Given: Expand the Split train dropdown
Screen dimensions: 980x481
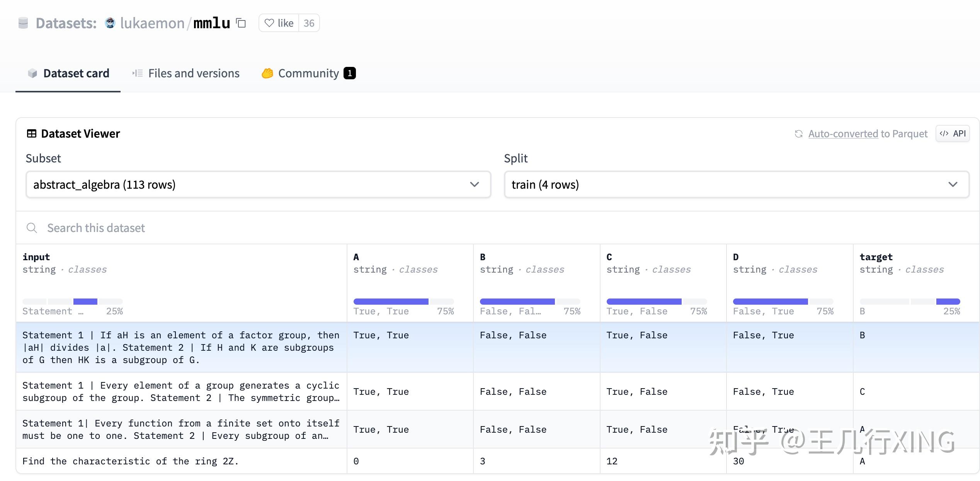Looking at the screenshot, I should point(736,184).
